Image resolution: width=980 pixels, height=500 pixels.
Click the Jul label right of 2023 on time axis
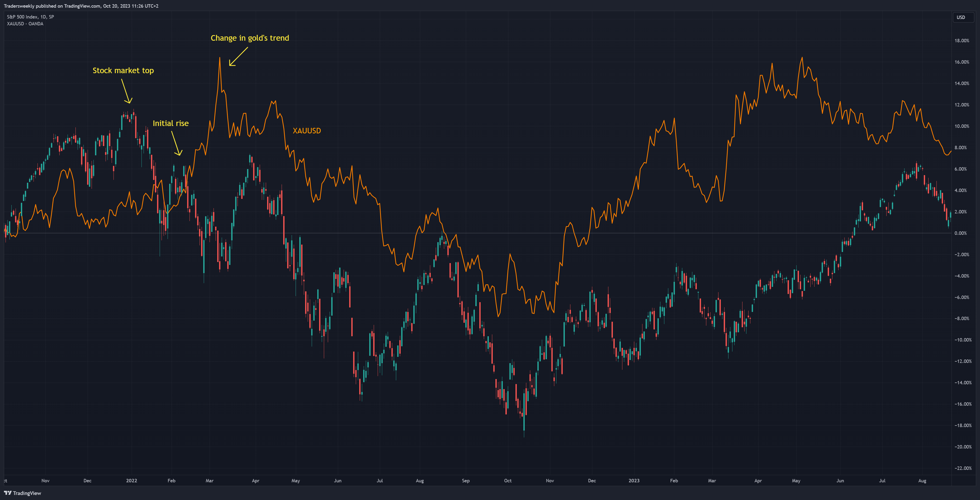(x=882, y=480)
